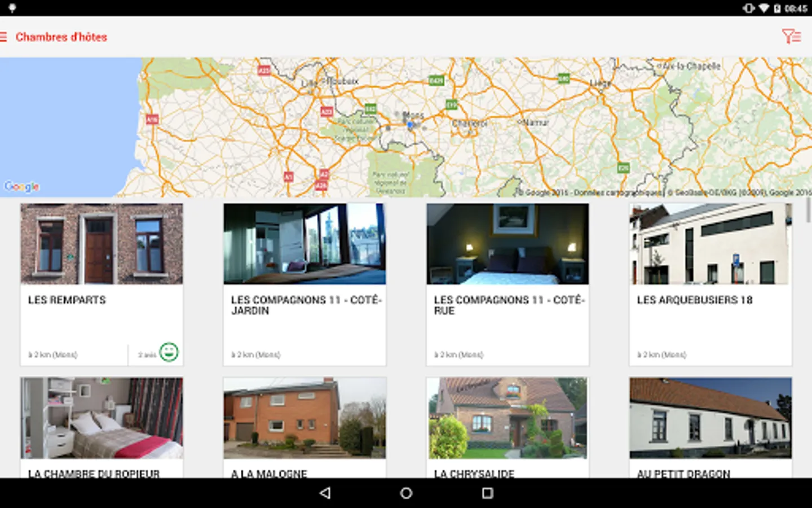Image resolution: width=812 pixels, height=508 pixels.
Task: Click Namur on the map
Action: (535, 122)
